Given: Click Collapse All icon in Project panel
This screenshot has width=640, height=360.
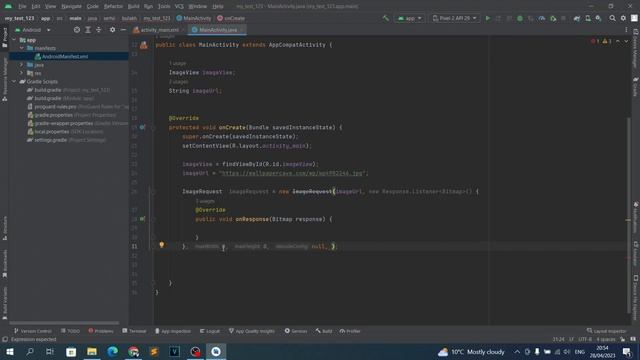Looking at the screenshot, I should tap(98, 30).
